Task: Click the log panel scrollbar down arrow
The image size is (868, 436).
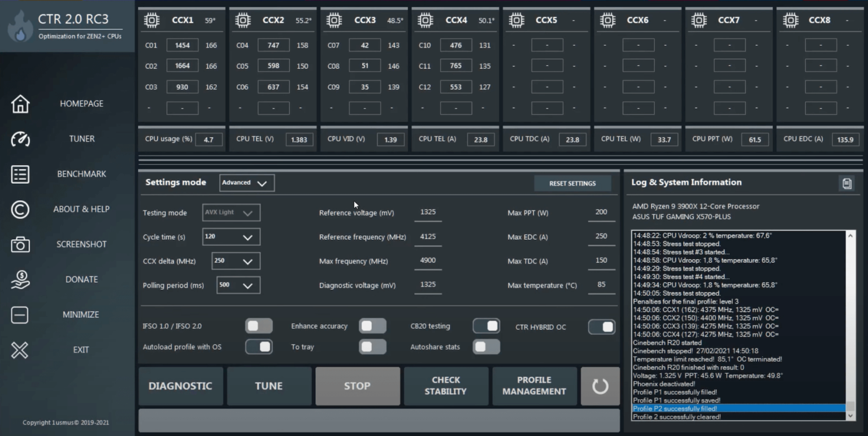Action: [850, 416]
